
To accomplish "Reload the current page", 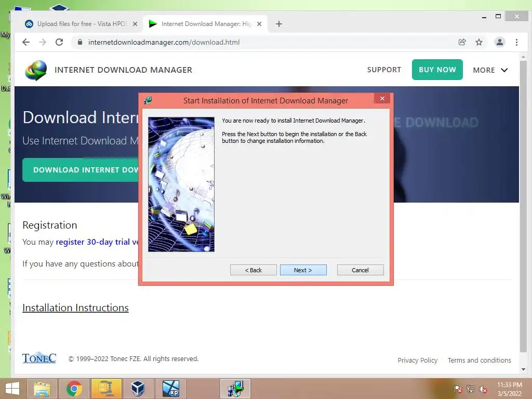I will point(59,42).
